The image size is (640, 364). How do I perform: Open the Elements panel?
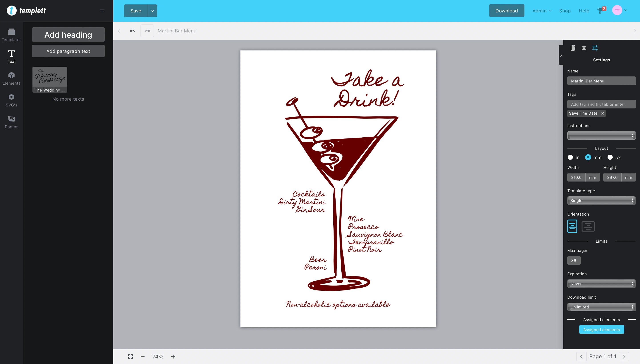pos(12,78)
